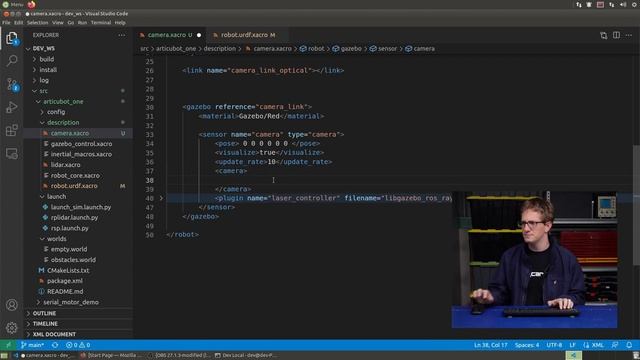This screenshot has height=360, width=640.
Task: Open the Help menu
Action: coord(120,23)
